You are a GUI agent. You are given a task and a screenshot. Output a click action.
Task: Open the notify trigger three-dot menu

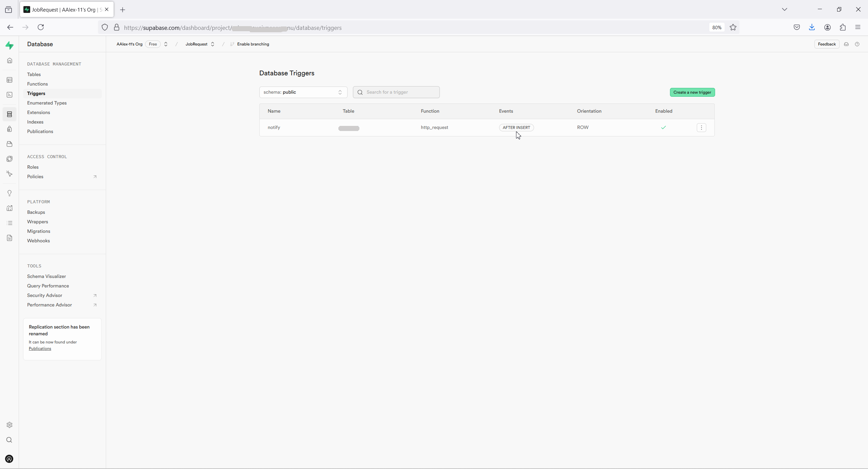(x=702, y=128)
